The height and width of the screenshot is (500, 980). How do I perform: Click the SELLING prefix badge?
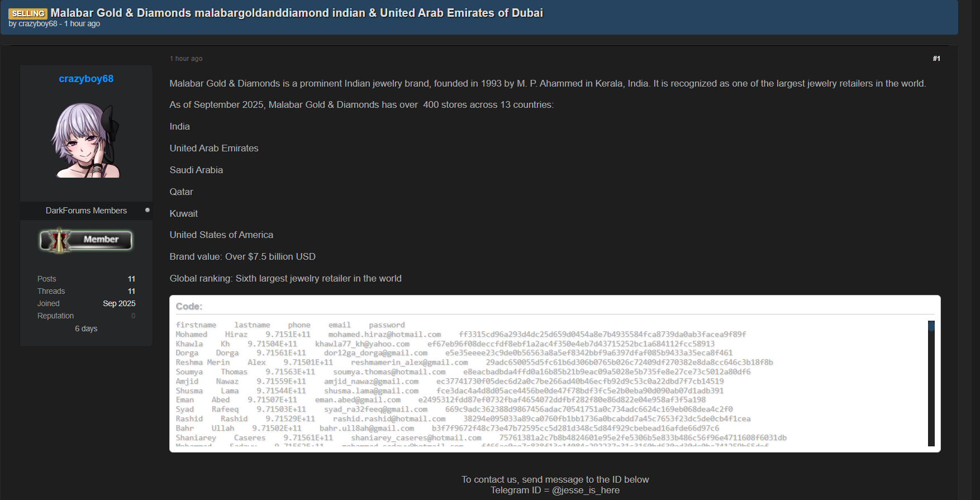pyautogui.click(x=28, y=13)
